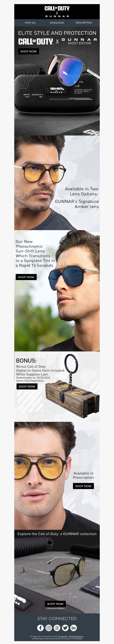114x644 pixels.
Task: Click SHOP NOW below Photochromic Sun-Shift Lens text
Action: click(x=26, y=277)
